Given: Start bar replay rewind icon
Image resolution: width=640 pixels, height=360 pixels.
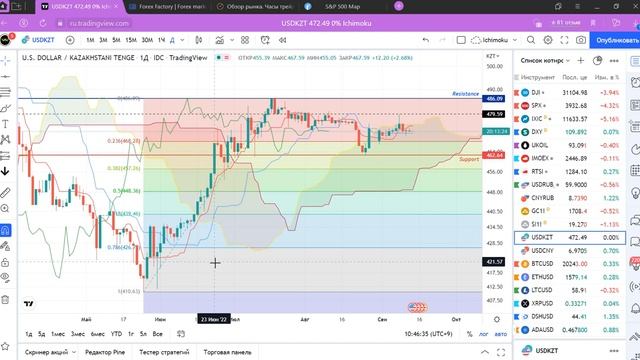Looking at the screenshot, I should click(282, 40).
